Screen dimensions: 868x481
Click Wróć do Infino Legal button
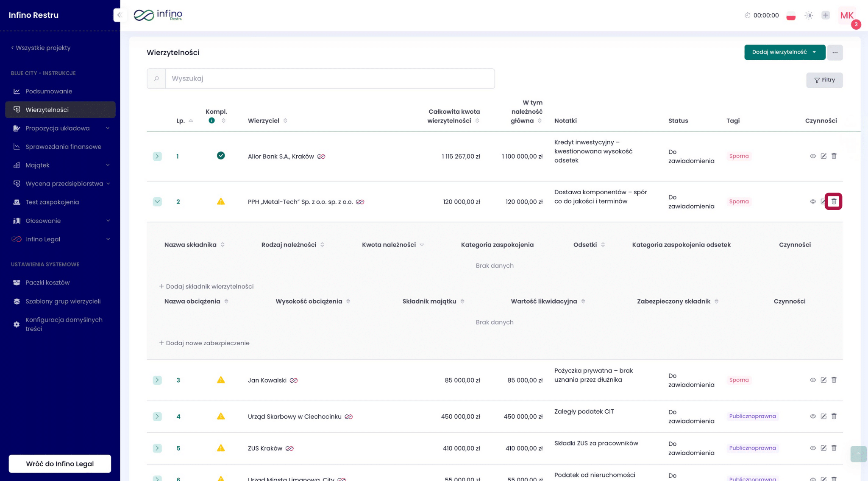click(x=60, y=464)
